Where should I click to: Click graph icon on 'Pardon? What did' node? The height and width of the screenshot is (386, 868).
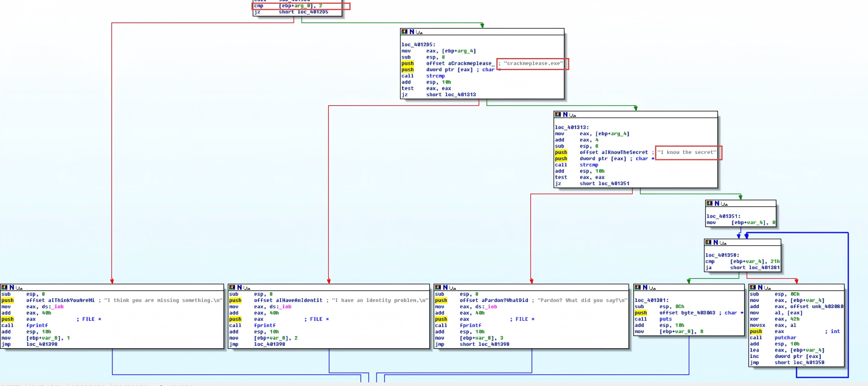[453, 288]
